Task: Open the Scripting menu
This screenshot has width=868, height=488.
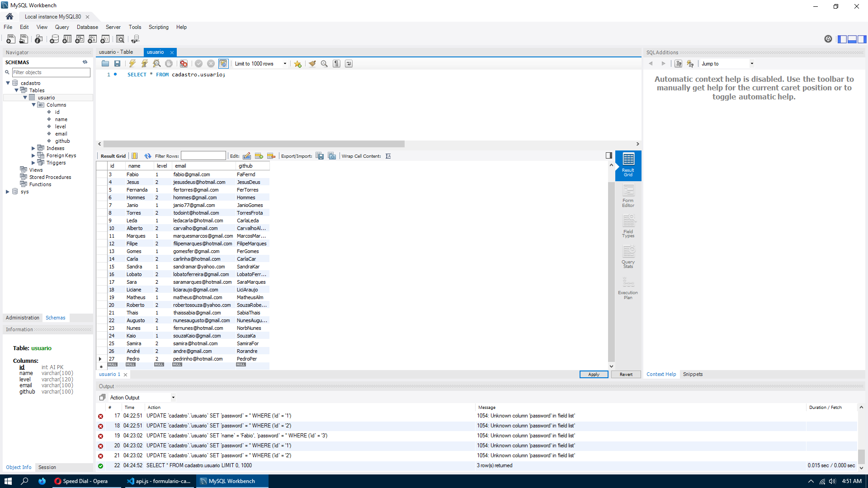Action: click(x=158, y=27)
